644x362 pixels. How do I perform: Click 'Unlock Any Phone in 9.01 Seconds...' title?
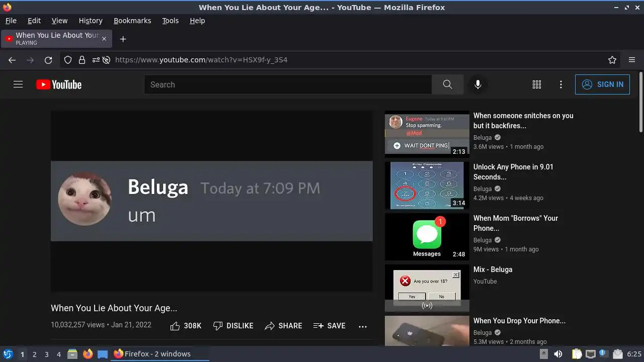click(513, 172)
